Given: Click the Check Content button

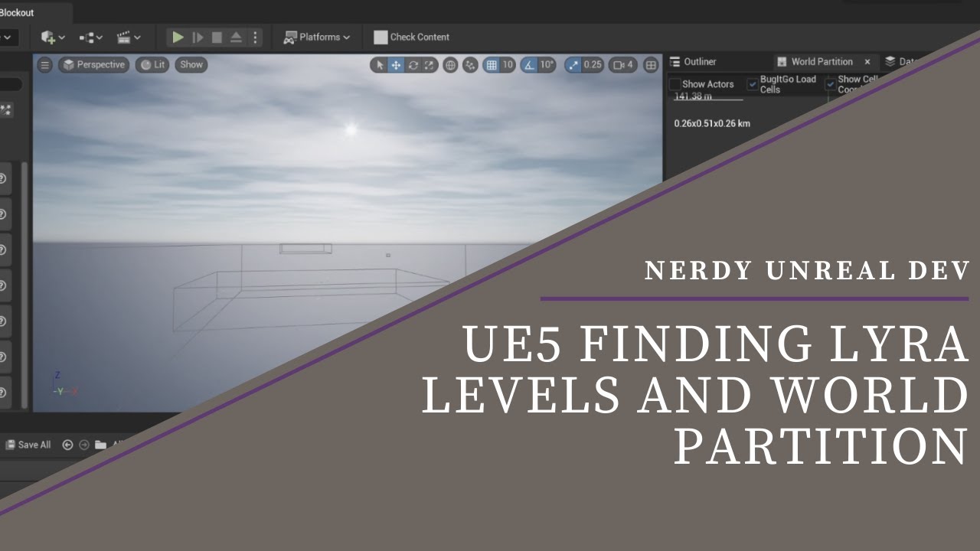Looking at the screenshot, I should [411, 37].
